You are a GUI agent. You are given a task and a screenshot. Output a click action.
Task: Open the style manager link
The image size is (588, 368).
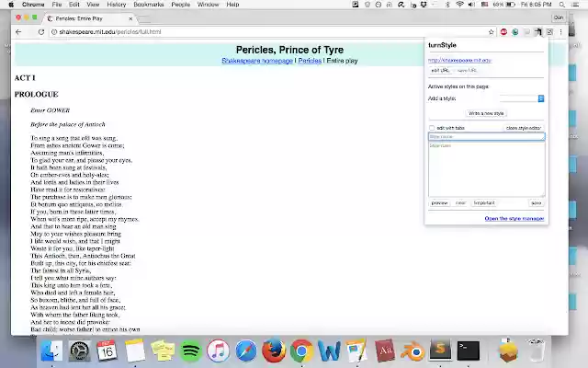click(x=514, y=219)
